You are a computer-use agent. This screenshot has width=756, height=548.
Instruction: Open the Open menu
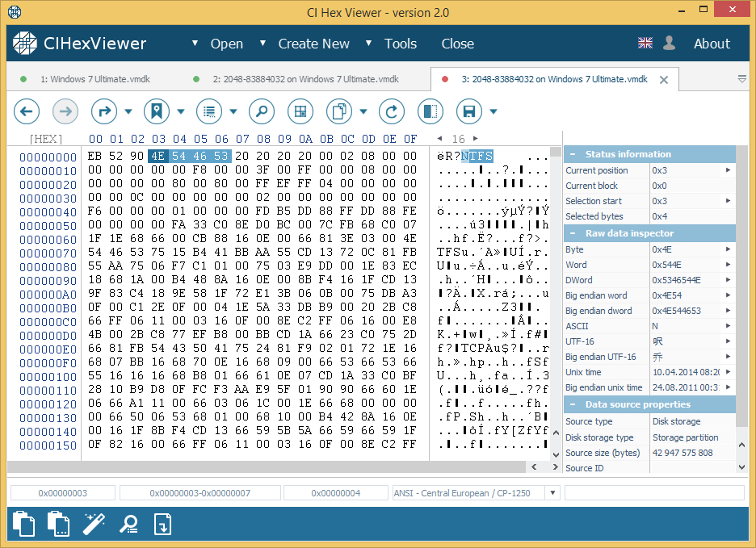click(x=227, y=44)
